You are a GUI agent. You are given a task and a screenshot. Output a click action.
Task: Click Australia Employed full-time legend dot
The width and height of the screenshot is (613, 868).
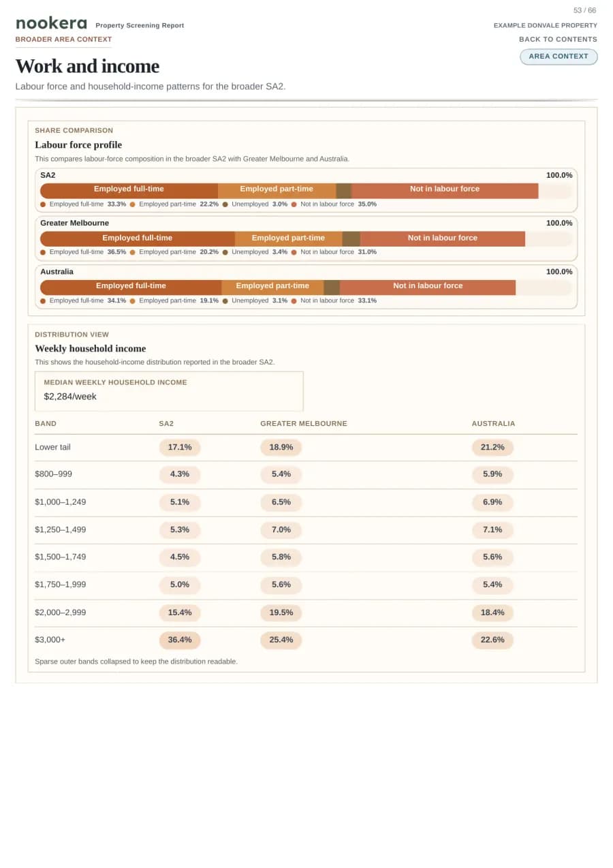pos(43,300)
